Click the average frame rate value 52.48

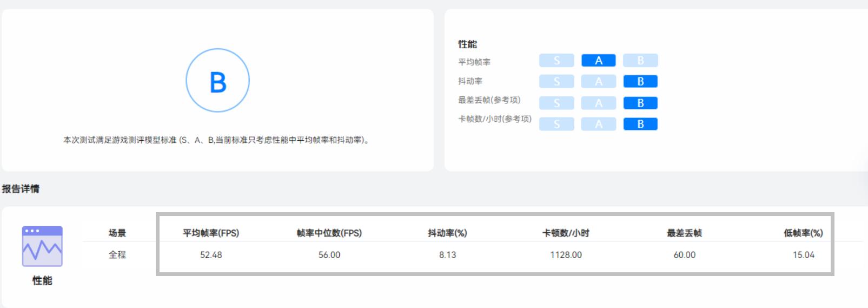(x=211, y=255)
